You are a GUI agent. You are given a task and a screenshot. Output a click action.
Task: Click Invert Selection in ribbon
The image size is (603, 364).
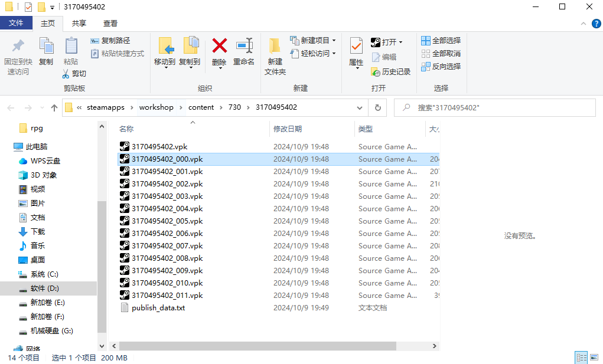point(441,67)
